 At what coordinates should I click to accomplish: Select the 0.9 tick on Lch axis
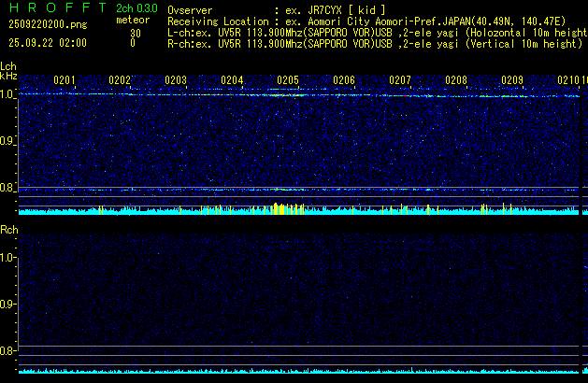[x=8, y=141]
